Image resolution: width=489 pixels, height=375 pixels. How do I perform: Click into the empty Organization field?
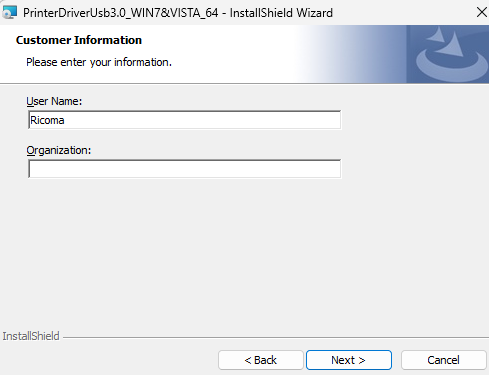point(184,169)
